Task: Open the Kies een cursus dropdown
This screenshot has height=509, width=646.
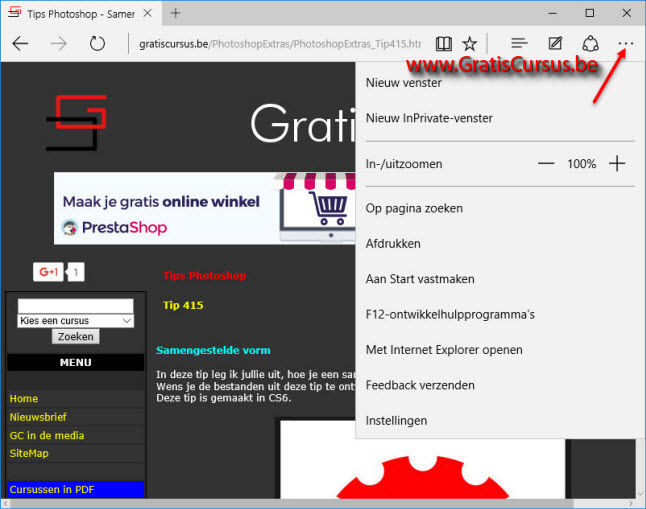Action: 75,321
